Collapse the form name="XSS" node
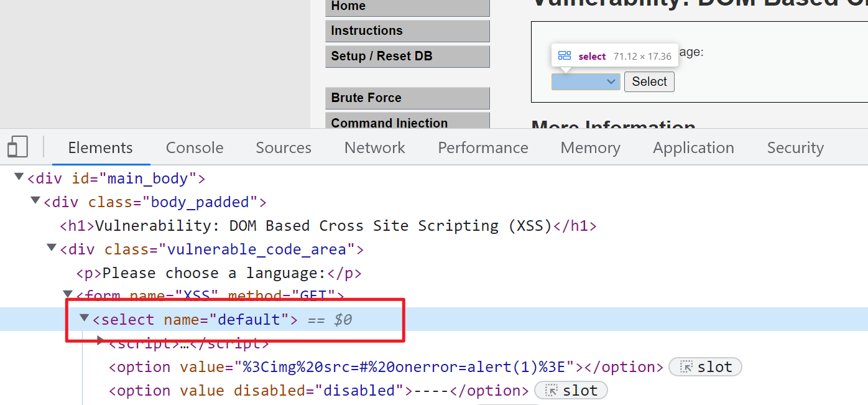868x405 pixels. (68, 294)
